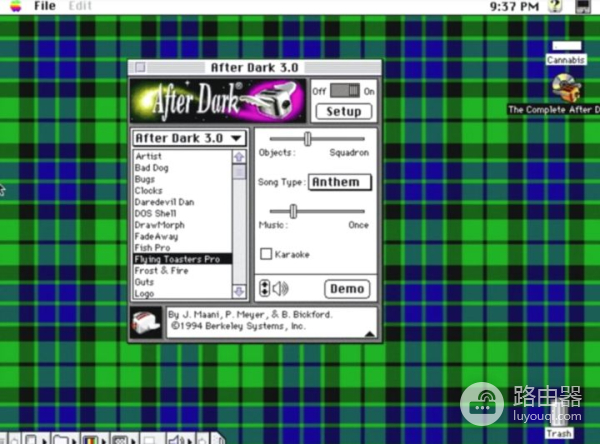The image size is (600, 444).
Task: Select DOS Shell in the module list
Action: (183, 214)
